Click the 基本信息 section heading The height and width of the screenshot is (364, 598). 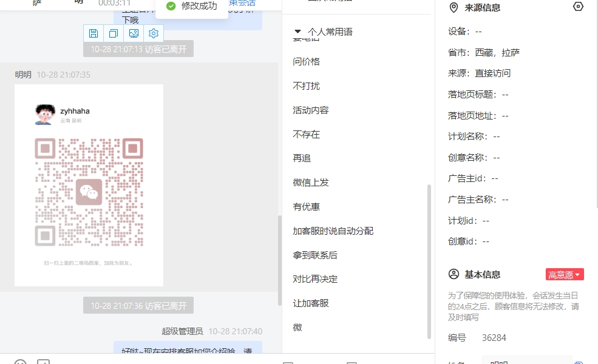[x=482, y=274]
